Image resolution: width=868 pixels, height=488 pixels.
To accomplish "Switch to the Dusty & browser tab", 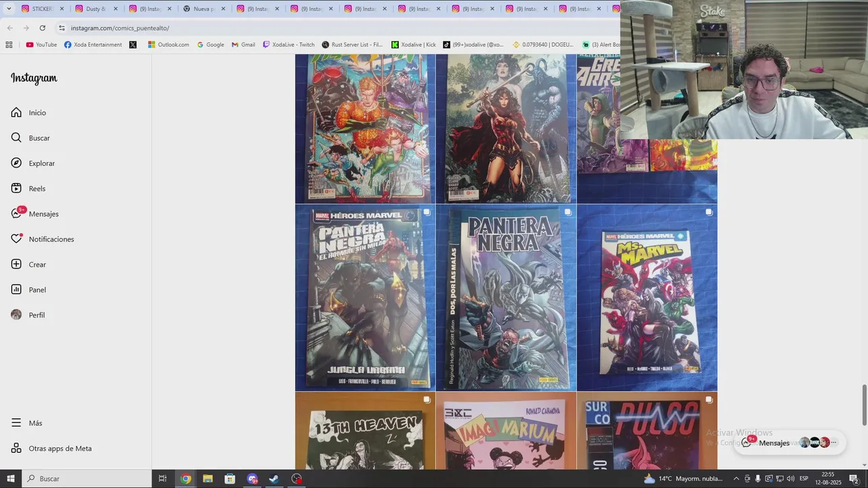I will coord(96,9).
